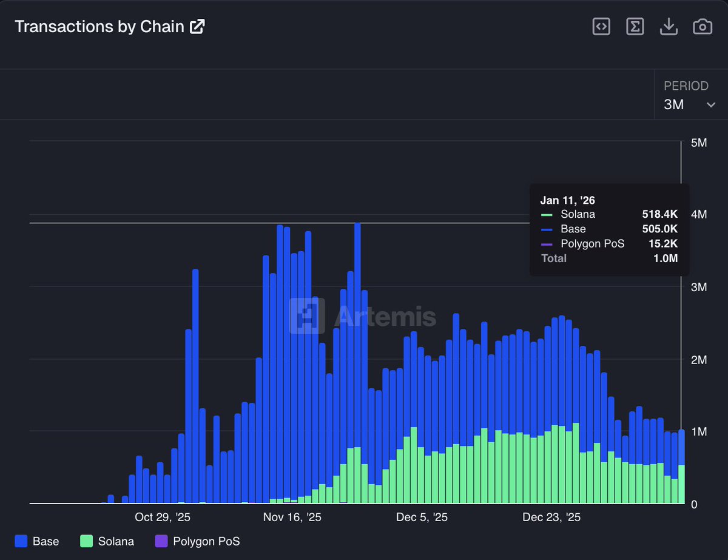Select the Dec 23, '25 axis label
728x560 pixels.
click(551, 518)
